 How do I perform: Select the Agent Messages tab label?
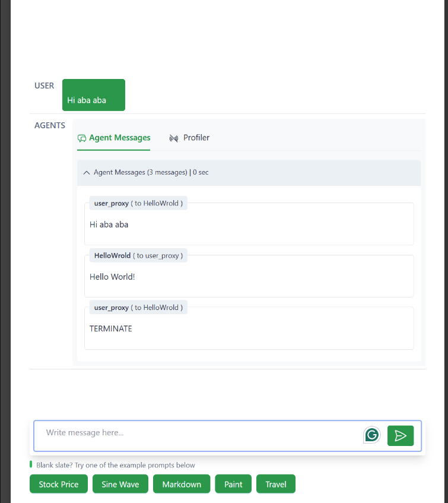(119, 138)
